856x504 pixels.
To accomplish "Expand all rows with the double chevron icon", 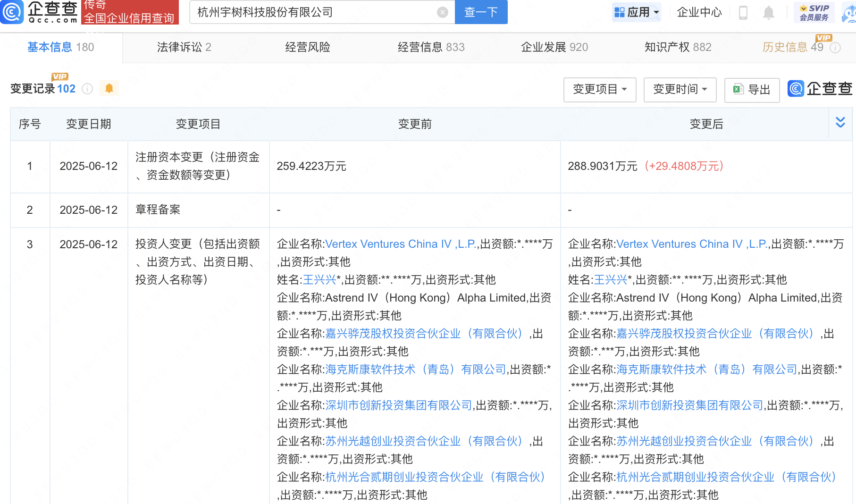I will coord(840,122).
